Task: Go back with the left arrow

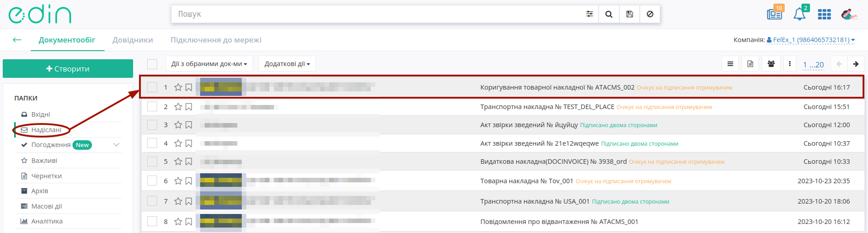Action: click(17, 40)
